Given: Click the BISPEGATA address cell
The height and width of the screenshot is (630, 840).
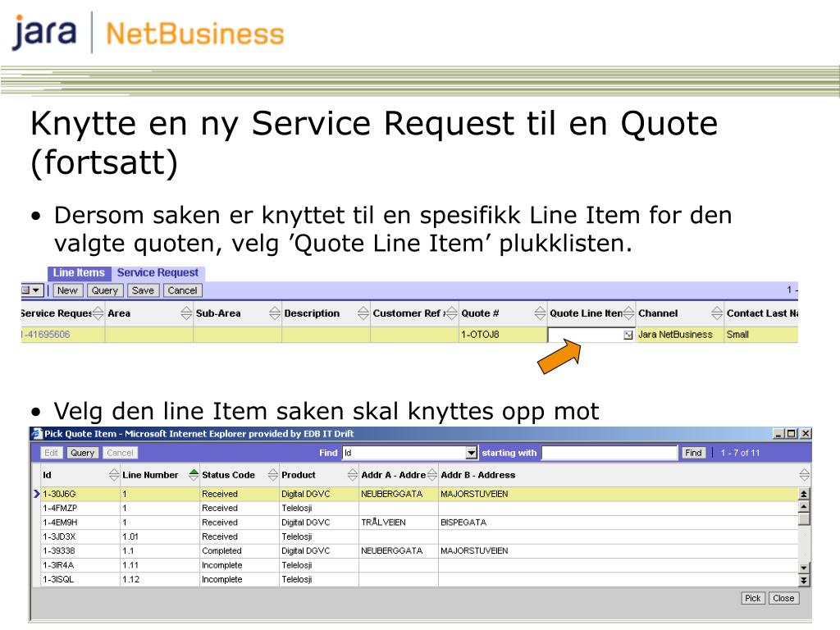Looking at the screenshot, I should pyautogui.click(x=619, y=523).
